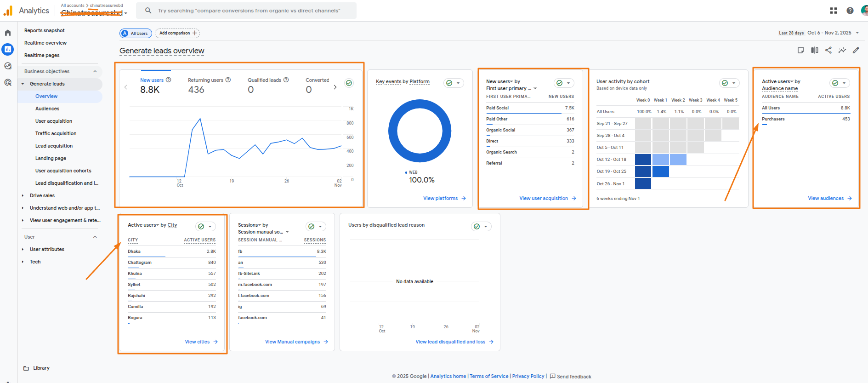
Task: Open the Explore icon in left rail
Action: (x=8, y=66)
